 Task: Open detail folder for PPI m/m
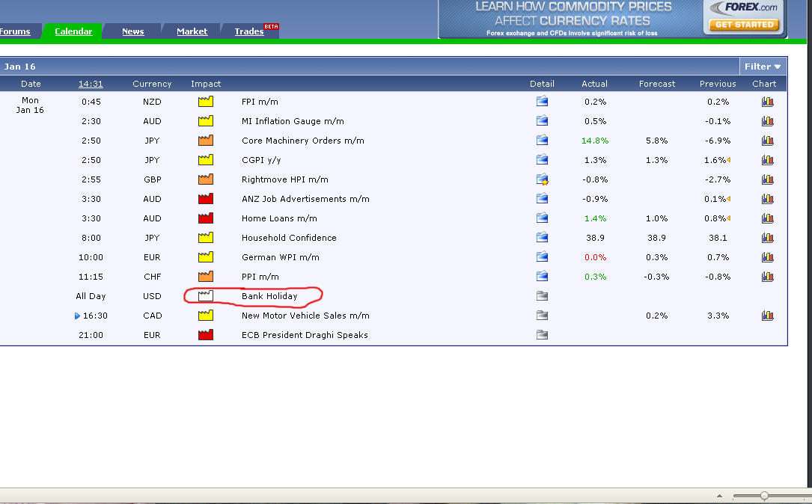coord(542,277)
